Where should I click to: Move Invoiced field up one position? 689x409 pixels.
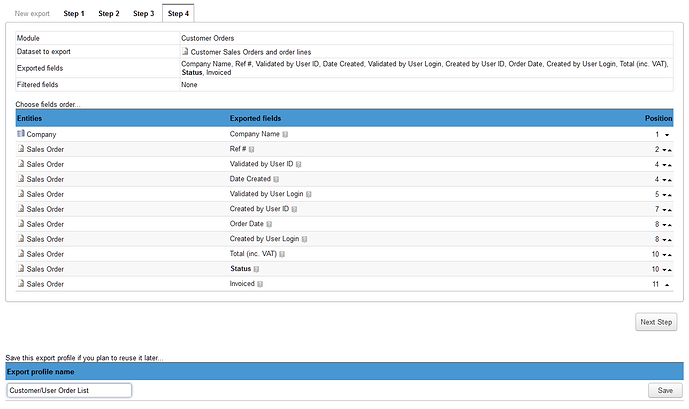tap(667, 285)
